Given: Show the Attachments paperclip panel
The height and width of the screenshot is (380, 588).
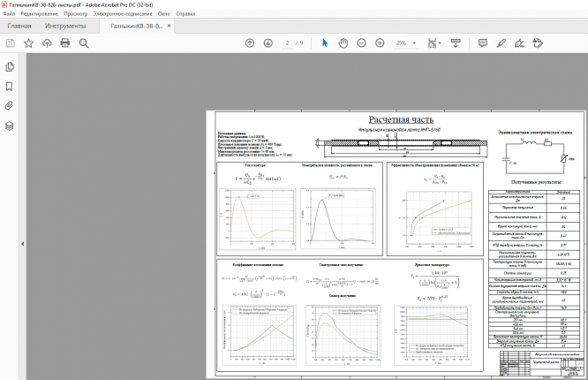Looking at the screenshot, I should pos(9,106).
